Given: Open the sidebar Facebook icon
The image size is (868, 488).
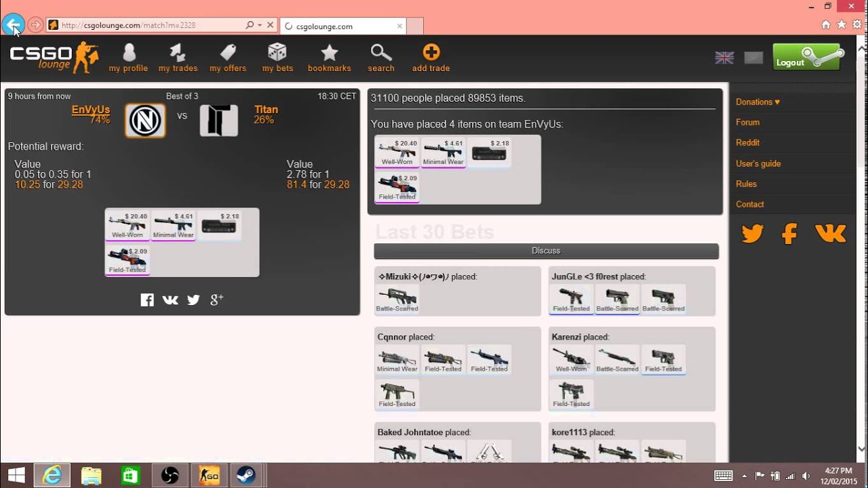Looking at the screenshot, I should coord(789,234).
